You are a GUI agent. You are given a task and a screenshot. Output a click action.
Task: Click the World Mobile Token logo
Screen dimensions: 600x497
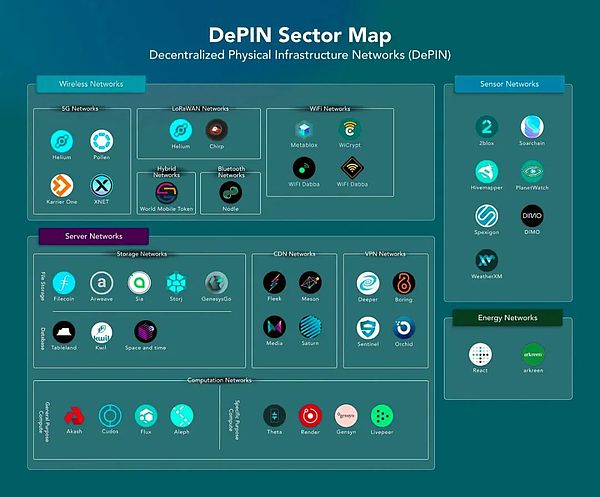click(x=167, y=192)
